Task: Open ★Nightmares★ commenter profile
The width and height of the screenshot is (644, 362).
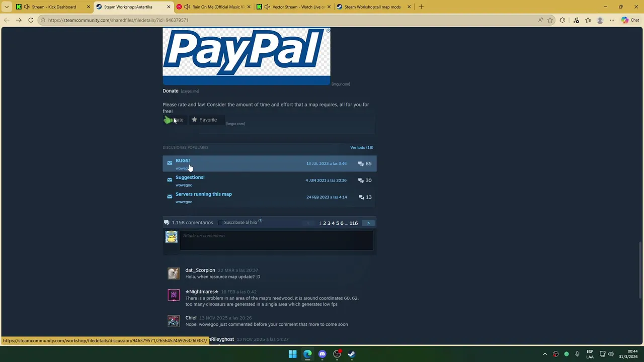Action: tap(202, 292)
